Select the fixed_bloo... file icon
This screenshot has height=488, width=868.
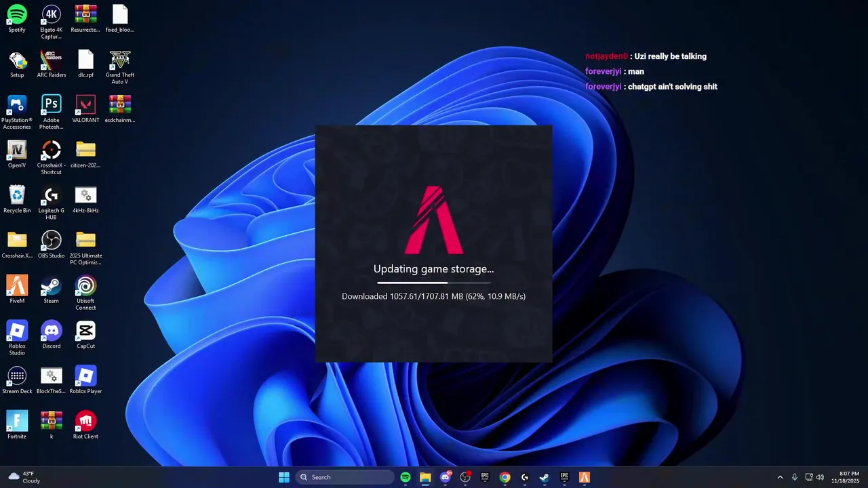pyautogui.click(x=120, y=19)
